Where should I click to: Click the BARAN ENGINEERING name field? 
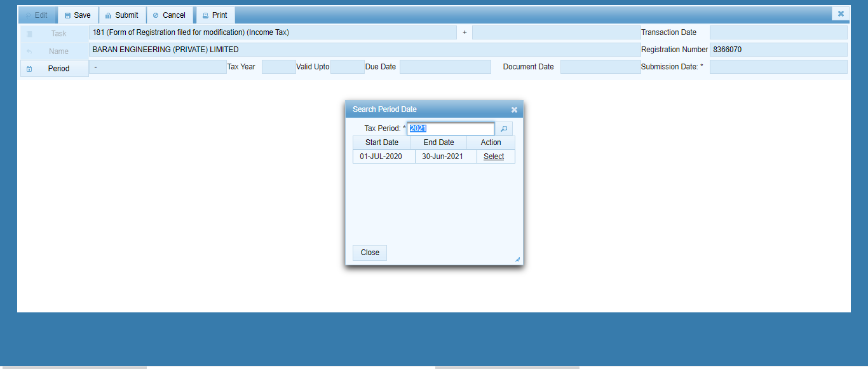click(365, 50)
